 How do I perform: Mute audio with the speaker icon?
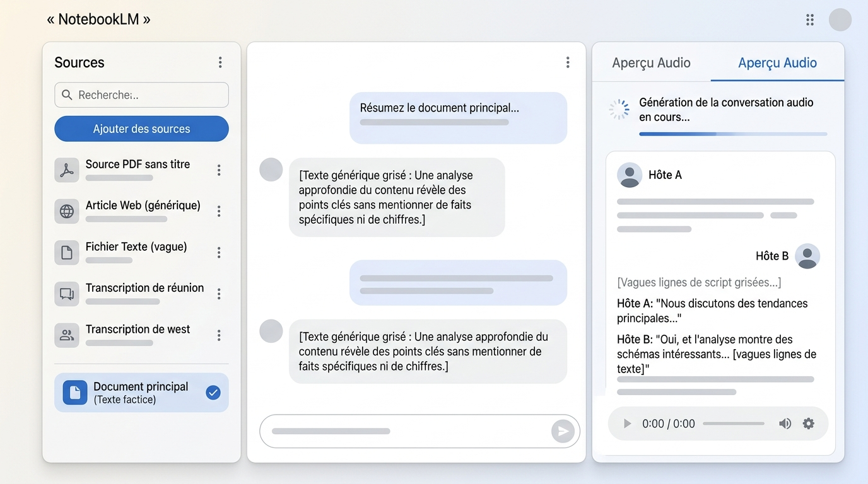pos(785,424)
